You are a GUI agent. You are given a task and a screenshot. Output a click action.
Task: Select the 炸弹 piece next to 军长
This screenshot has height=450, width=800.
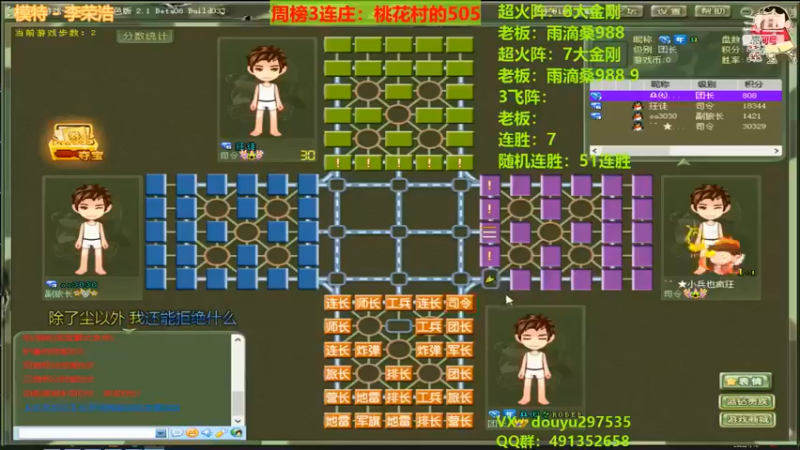pyautogui.click(x=429, y=351)
